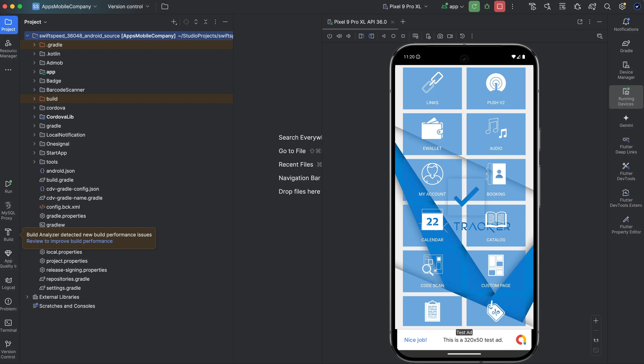
Task: Collapse the swiftspeed project root node
Action: (27, 35)
